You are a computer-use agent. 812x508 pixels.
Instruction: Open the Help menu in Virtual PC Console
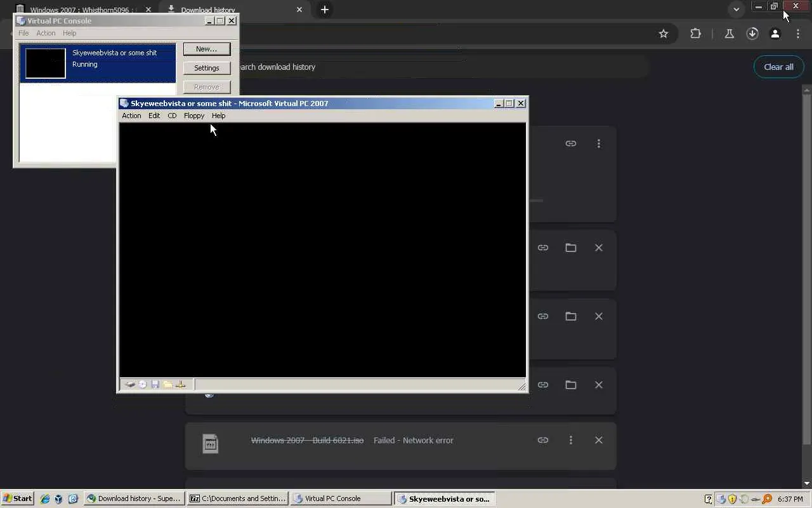(x=70, y=33)
